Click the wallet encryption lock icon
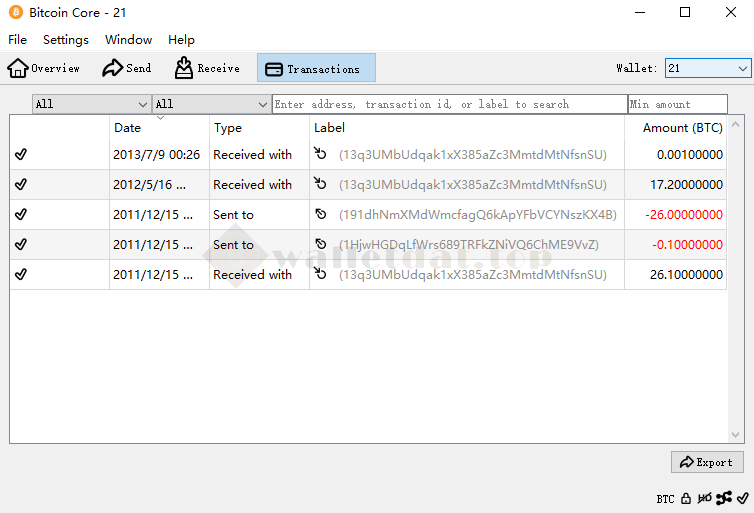Image resolution: width=754 pixels, height=513 pixels. coord(686,498)
